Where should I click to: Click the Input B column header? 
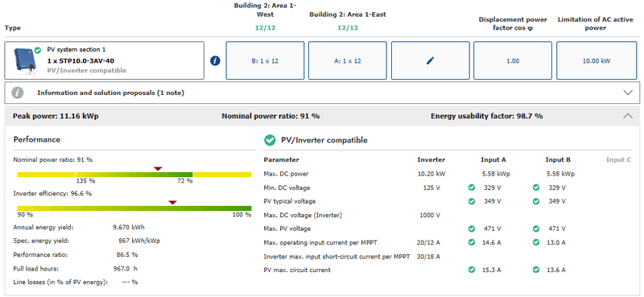(558, 160)
